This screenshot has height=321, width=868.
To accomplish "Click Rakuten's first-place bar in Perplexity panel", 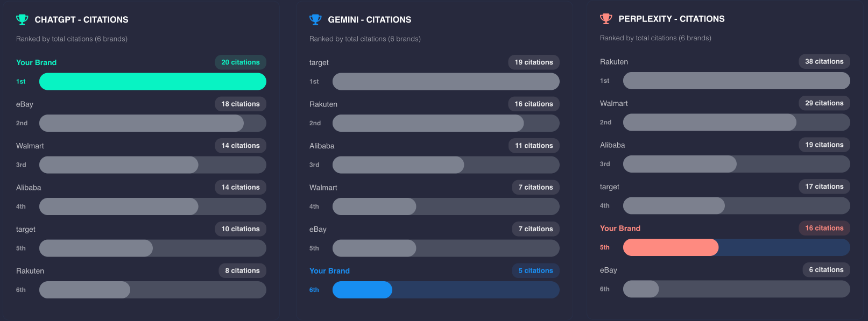I will pos(736,80).
